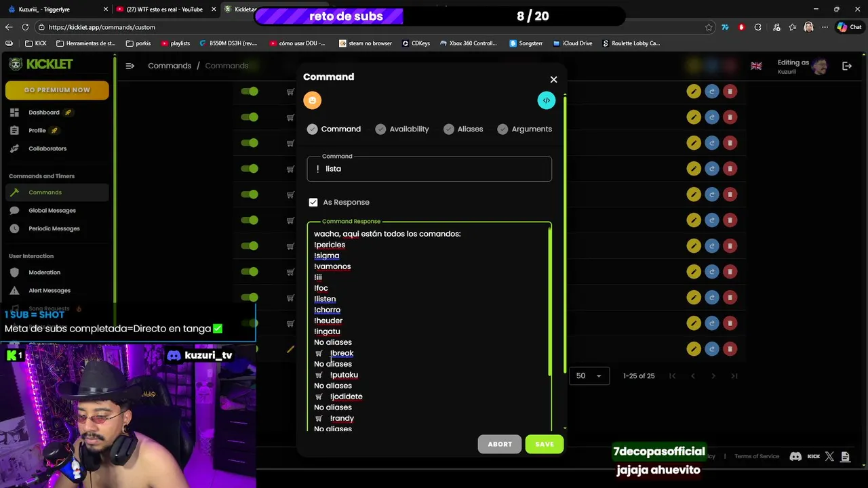Open Terms of Service link
This screenshot has width=868, height=488.
757,456
